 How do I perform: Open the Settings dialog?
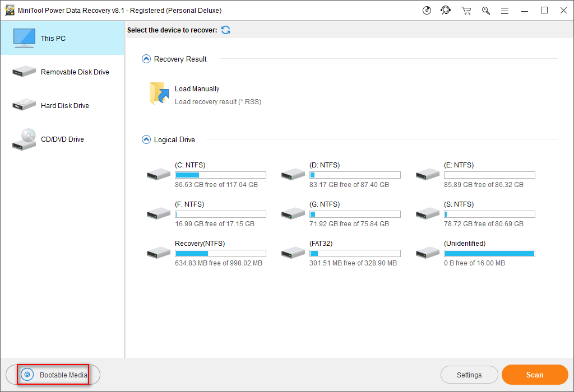click(469, 375)
